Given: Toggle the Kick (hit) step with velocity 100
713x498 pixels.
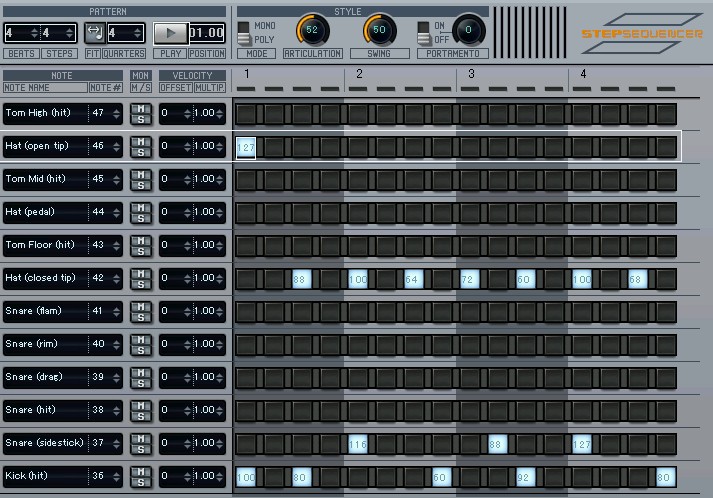Looking at the screenshot, I should 246,477.
